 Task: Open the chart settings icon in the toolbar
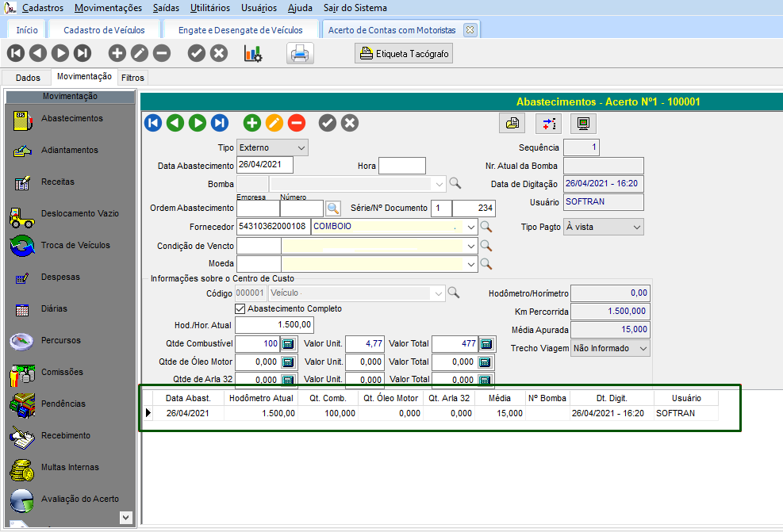point(253,54)
